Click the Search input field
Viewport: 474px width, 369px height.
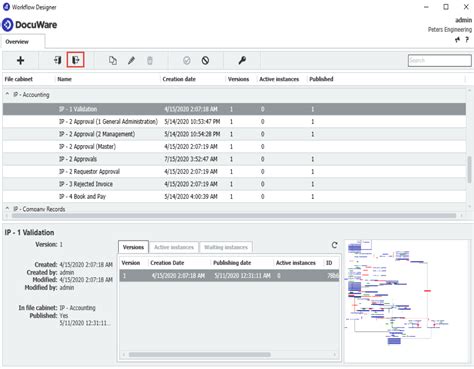click(x=439, y=60)
